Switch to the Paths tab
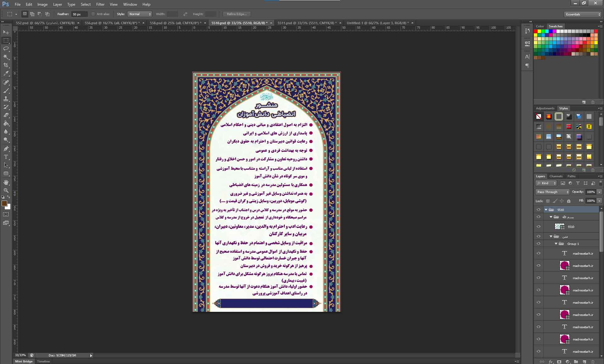 571,176
